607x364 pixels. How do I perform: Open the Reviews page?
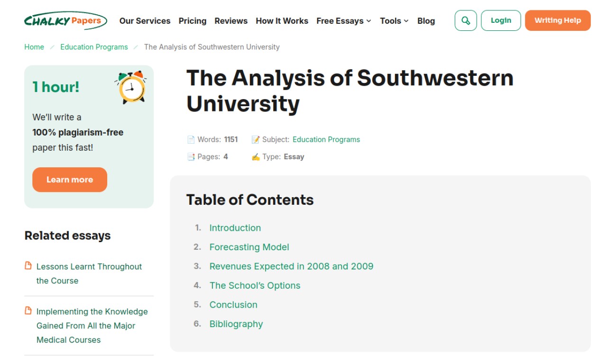[x=231, y=21]
